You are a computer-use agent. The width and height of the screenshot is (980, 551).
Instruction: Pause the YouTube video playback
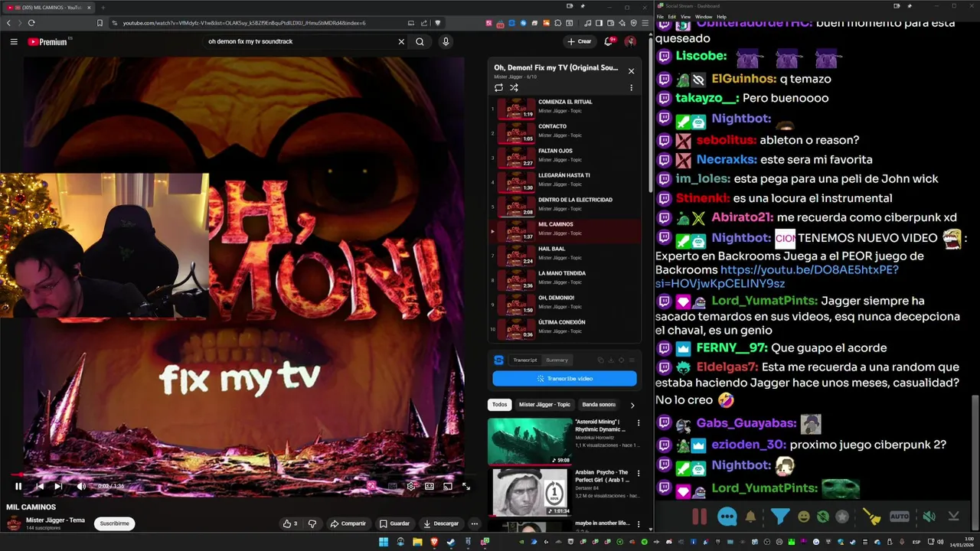point(18,486)
